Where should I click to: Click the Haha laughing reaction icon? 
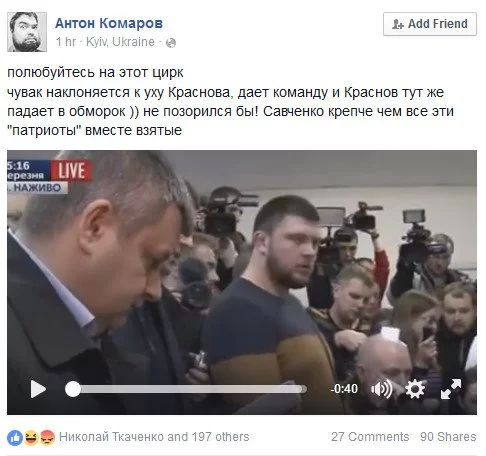coord(31,437)
